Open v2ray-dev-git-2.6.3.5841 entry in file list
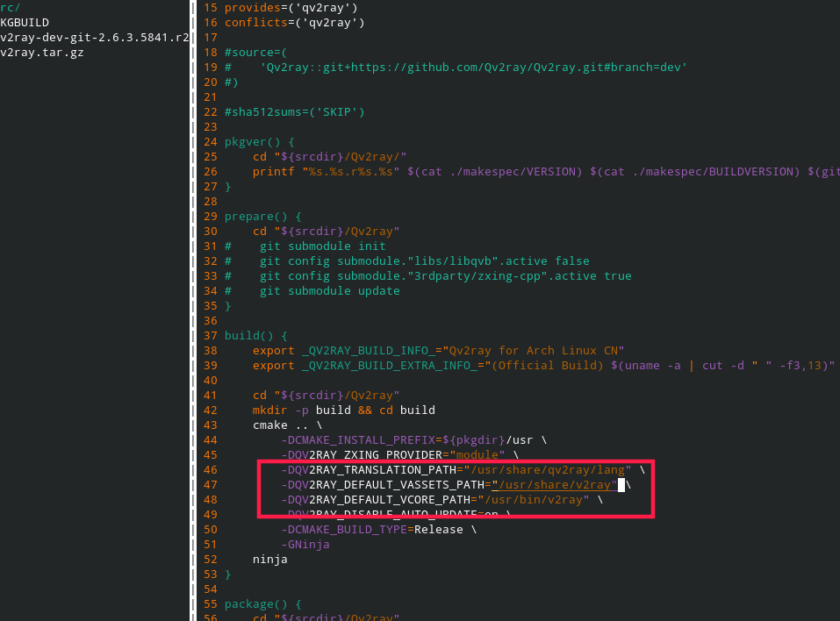The width and height of the screenshot is (840, 621). click(x=94, y=38)
